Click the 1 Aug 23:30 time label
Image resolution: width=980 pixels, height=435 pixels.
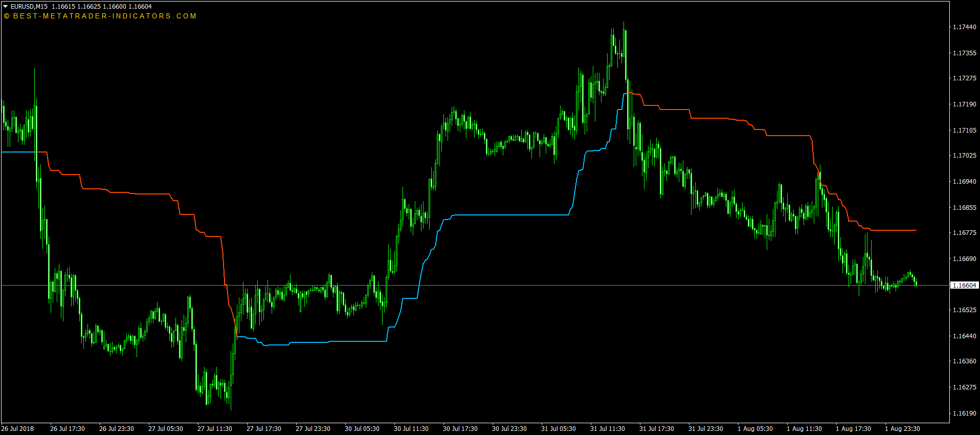pos(902,429)
